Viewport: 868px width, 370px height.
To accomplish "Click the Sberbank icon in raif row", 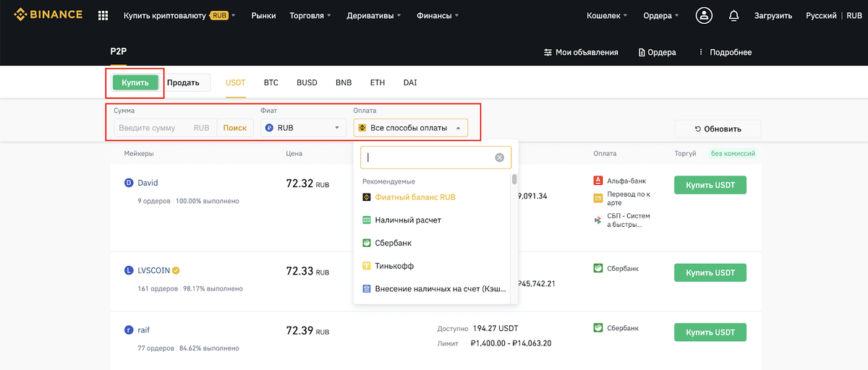I will pos(598,327).
